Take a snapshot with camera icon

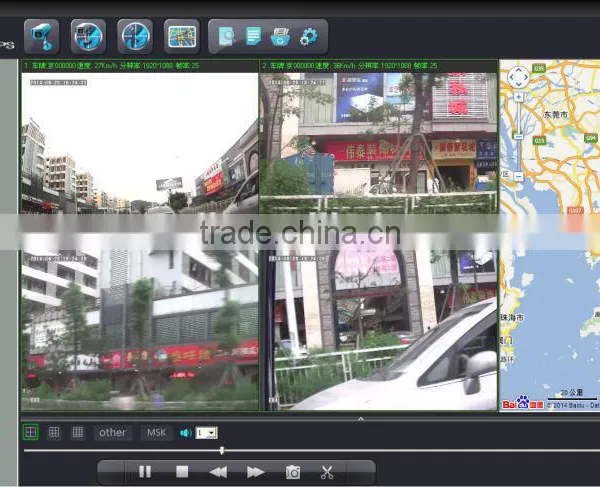tap(293, 472)
